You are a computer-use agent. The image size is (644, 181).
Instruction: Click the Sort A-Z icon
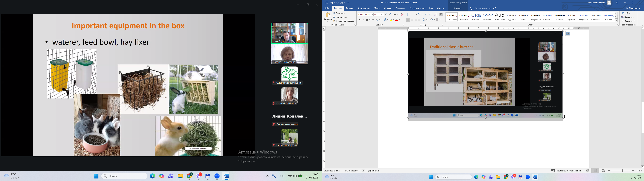coord(436,15)
